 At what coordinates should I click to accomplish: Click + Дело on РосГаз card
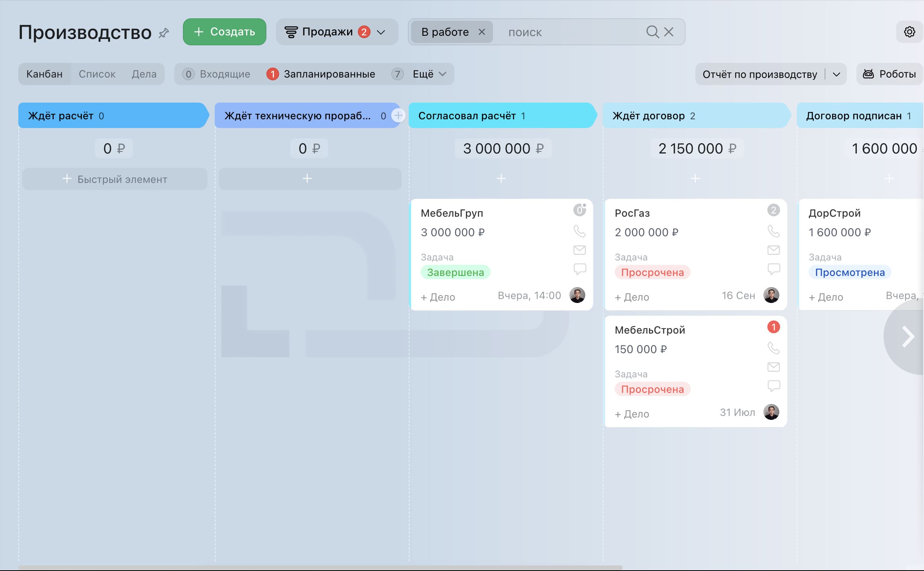pyautogui.click(x=632, y=297)
